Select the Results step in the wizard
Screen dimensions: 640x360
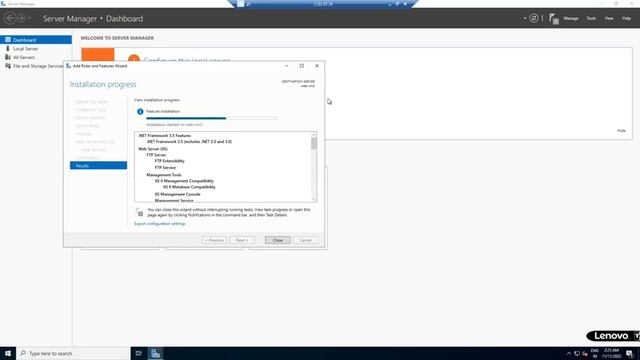[x=98, y=165]
